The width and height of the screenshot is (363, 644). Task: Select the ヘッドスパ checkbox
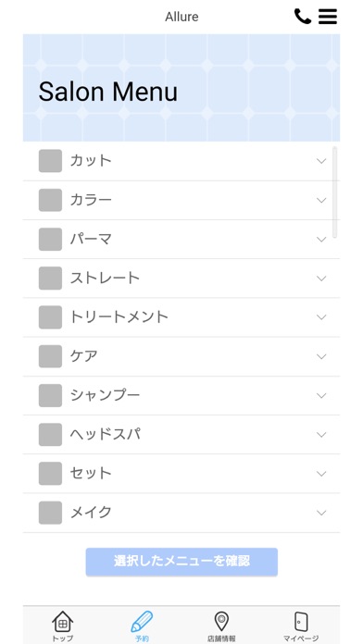coord(50,434)
